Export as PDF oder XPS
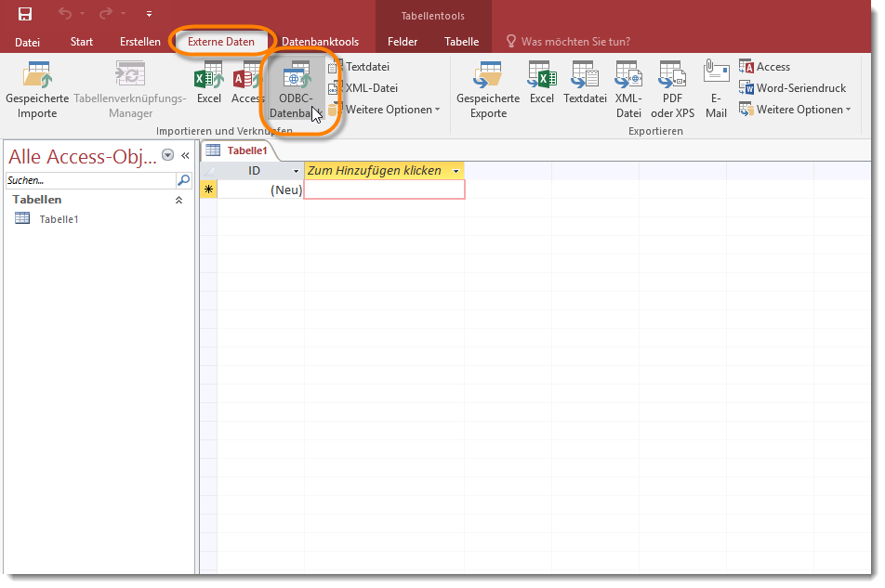This screenshot has width=885, height=588. click(x=672, y=91)
